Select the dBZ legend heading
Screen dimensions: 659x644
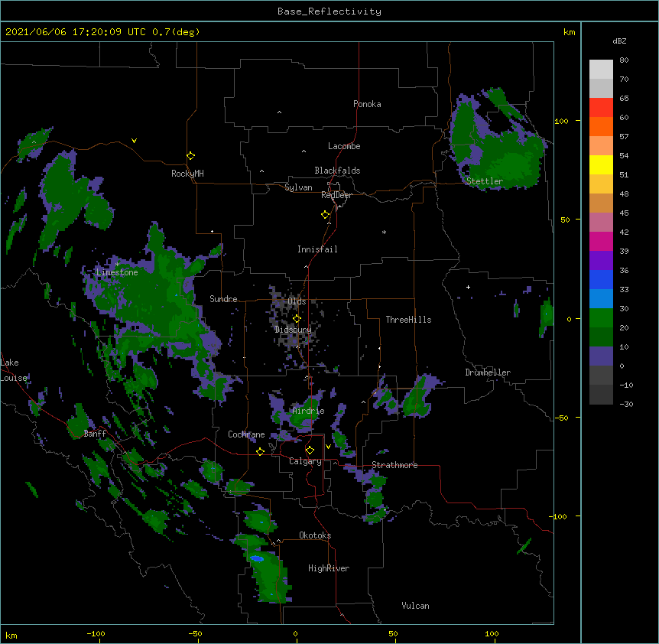point(619,41)
